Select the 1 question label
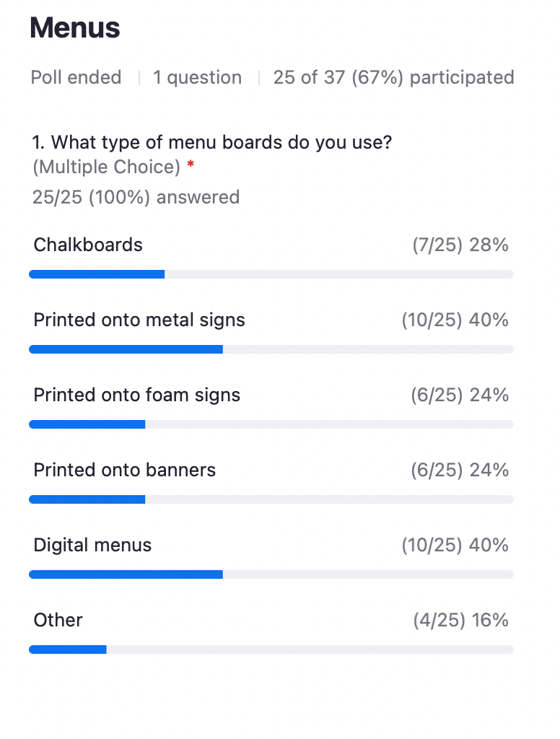The width and height of the screenshot is (560, 739). (197, 77)
